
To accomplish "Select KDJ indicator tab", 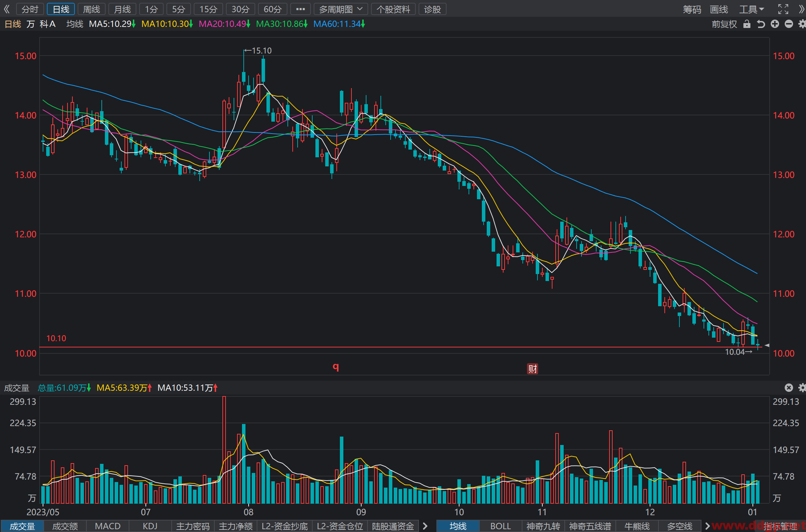I will click(150, 526).
